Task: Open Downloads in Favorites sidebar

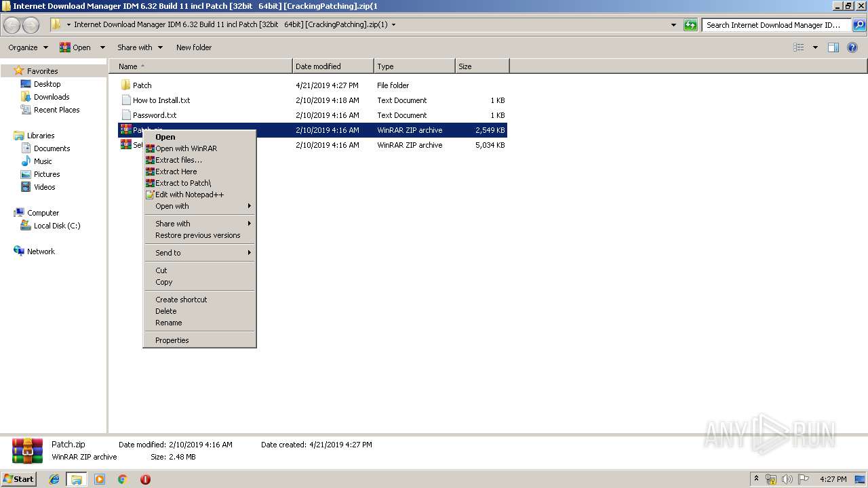Action: click(x=52, y=97)
